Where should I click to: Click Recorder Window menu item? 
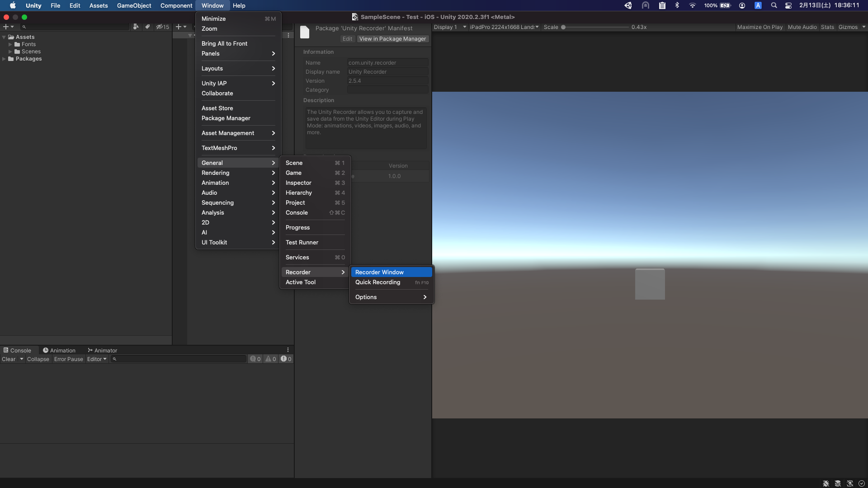click(392, 272)
